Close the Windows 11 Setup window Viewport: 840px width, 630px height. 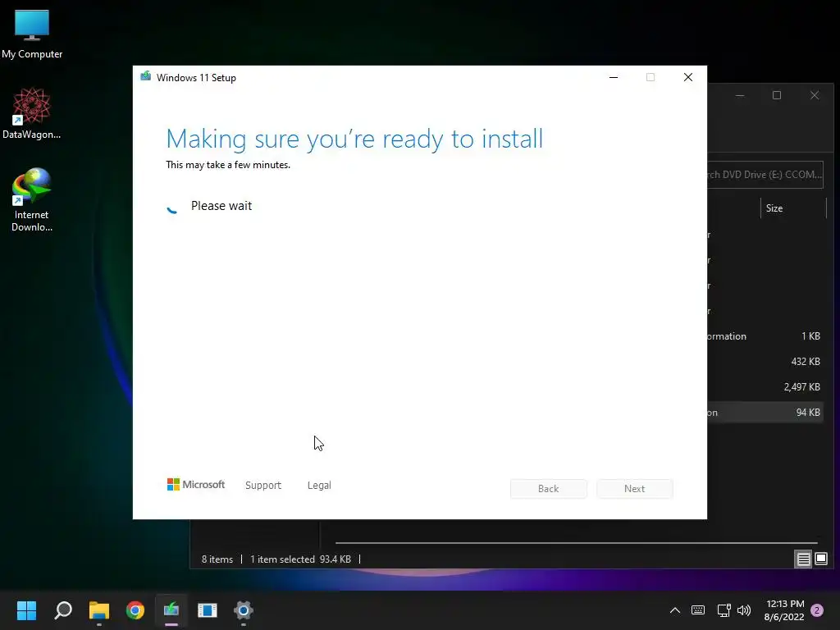pyautogui.click(x=688, y=77)
